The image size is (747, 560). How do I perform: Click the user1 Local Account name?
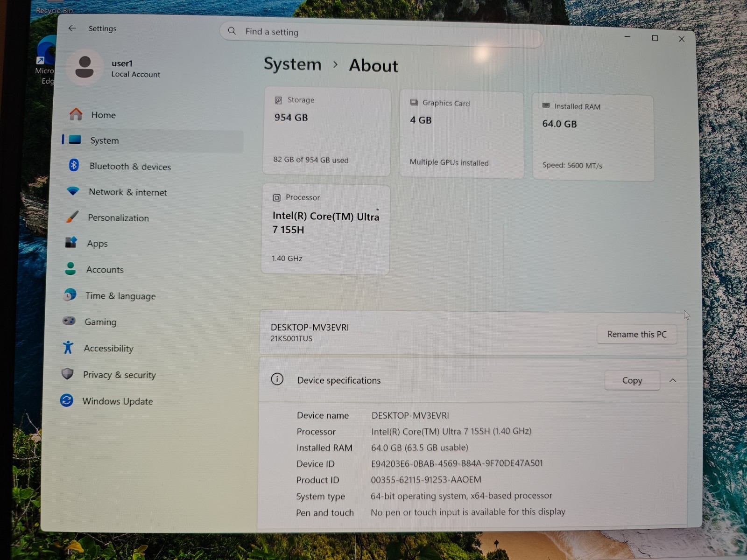(135, 68)
